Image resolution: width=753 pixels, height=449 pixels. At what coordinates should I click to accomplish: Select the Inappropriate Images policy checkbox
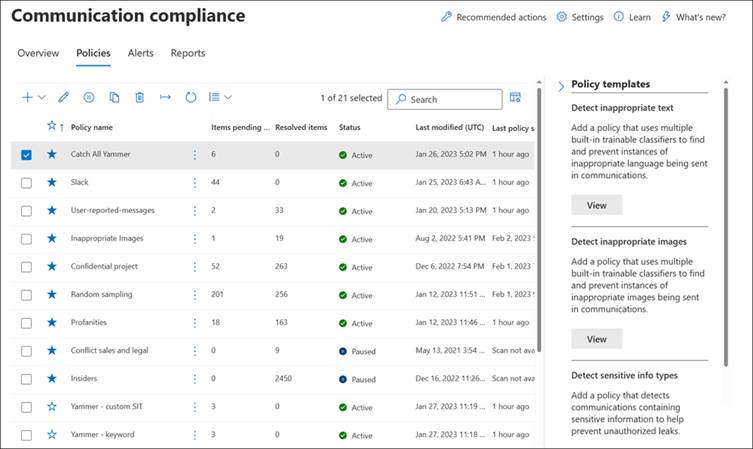pos(26,239)
